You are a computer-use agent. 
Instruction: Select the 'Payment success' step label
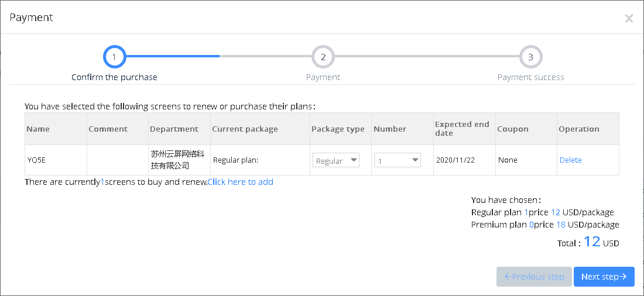[530, 77]
